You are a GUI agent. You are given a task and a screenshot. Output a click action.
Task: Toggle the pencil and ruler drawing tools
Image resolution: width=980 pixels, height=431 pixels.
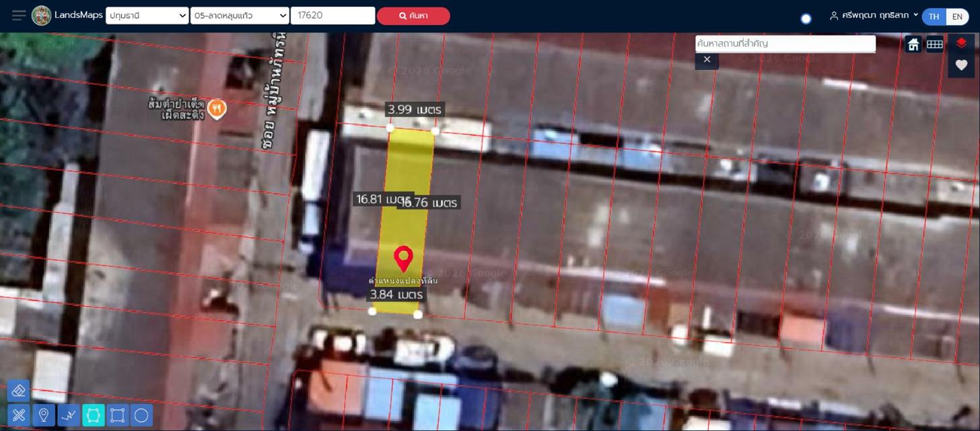tap(18, 415)
